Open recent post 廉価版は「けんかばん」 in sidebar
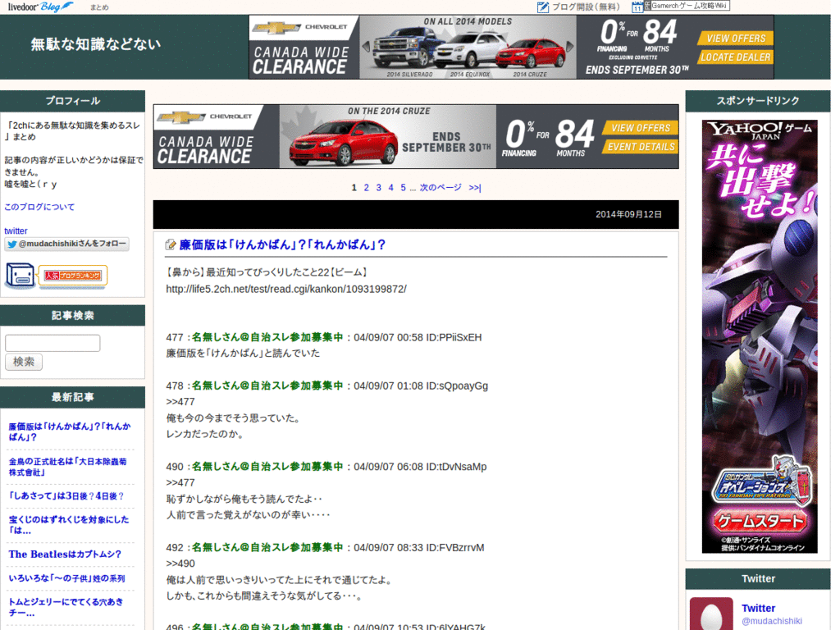The width and height of the screenshot is (840, 630). [70, 431]
